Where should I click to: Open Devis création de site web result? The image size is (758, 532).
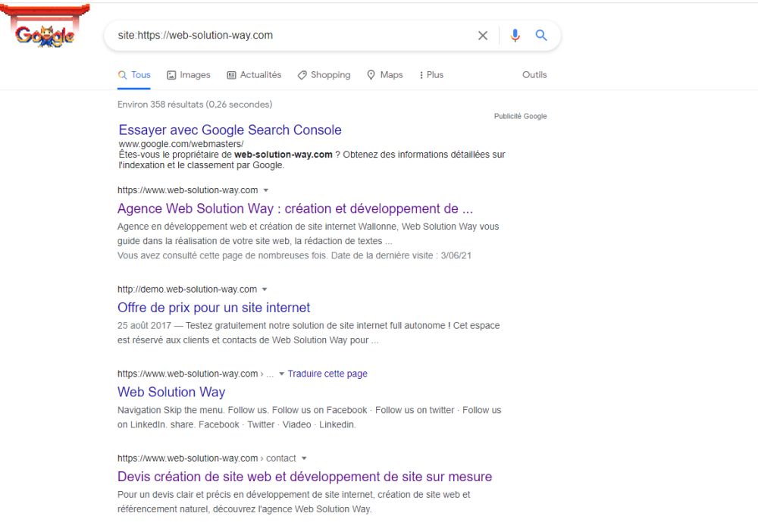[305, 477]
